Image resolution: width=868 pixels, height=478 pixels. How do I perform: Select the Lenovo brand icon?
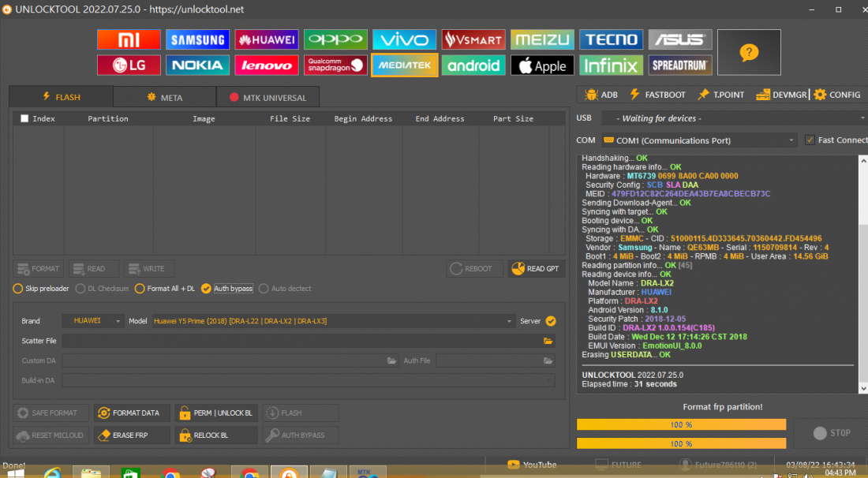(267, 65)
